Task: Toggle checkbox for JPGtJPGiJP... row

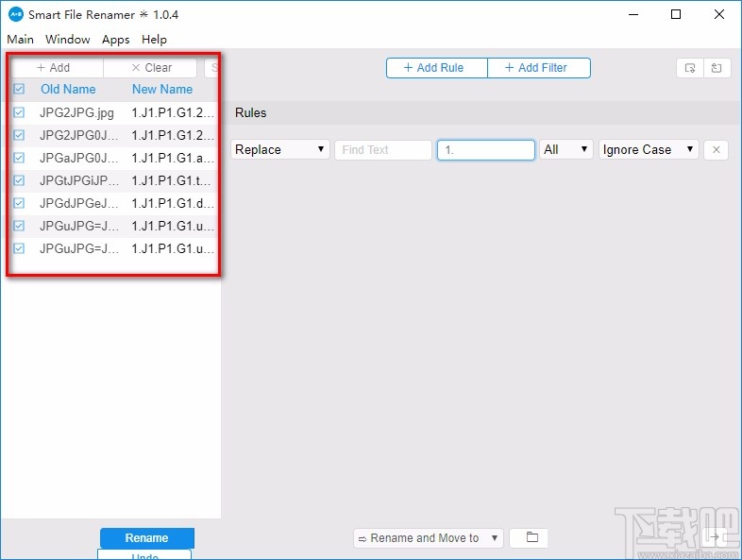Action: coord(19,180)
